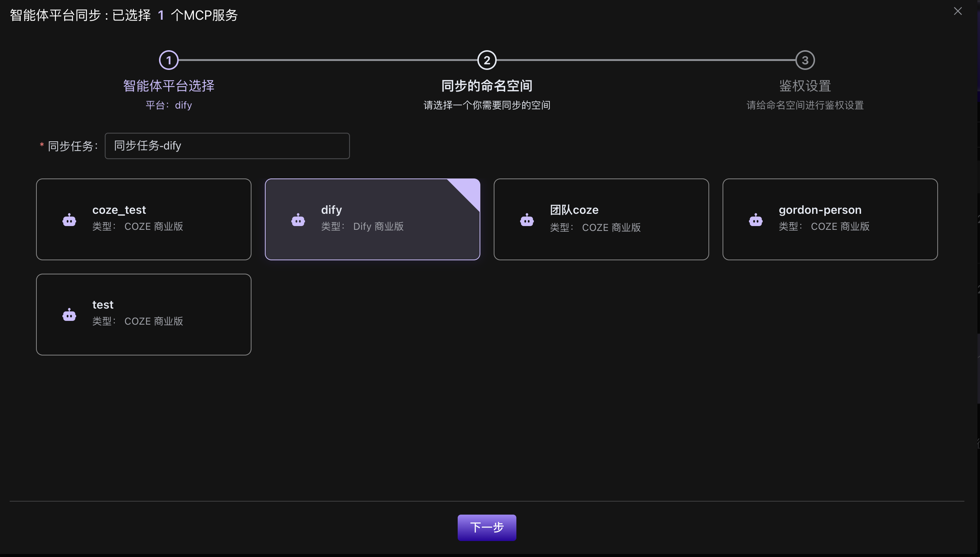Click step 1 circle in progress stepper

point(169,60)
